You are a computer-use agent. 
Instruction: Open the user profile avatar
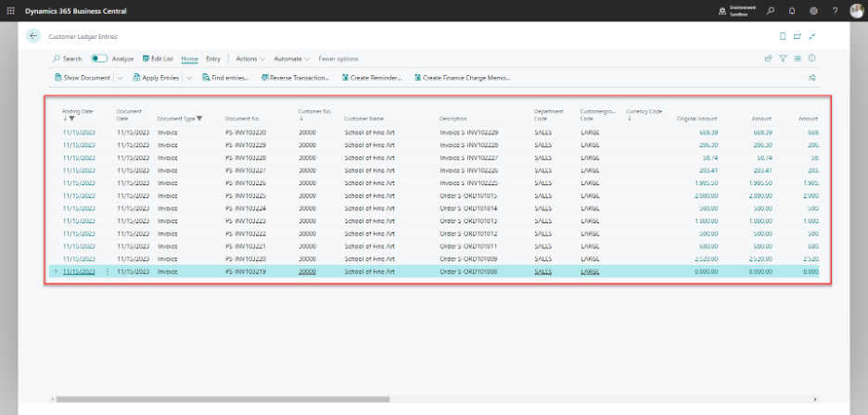click(x=856, y=10)
